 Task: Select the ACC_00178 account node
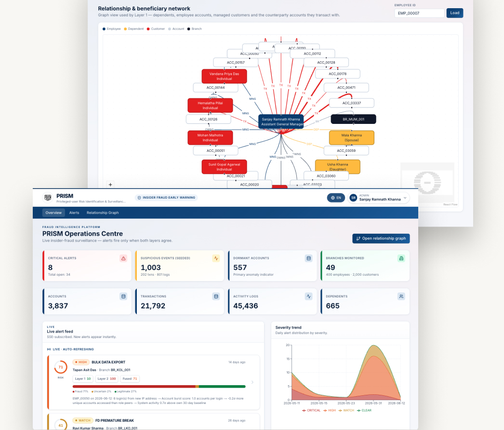pyautogui.click(x=337, y=74)
